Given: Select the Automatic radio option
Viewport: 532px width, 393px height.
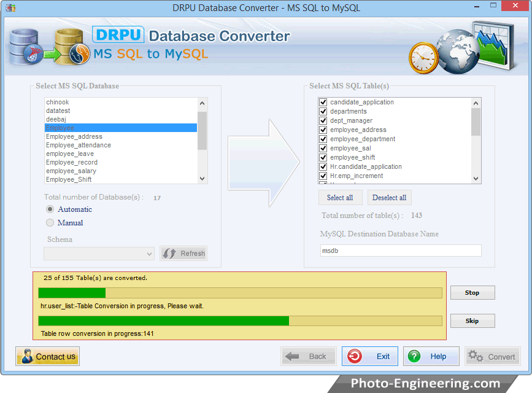Looking at the screenshot, I should point(50,209).
